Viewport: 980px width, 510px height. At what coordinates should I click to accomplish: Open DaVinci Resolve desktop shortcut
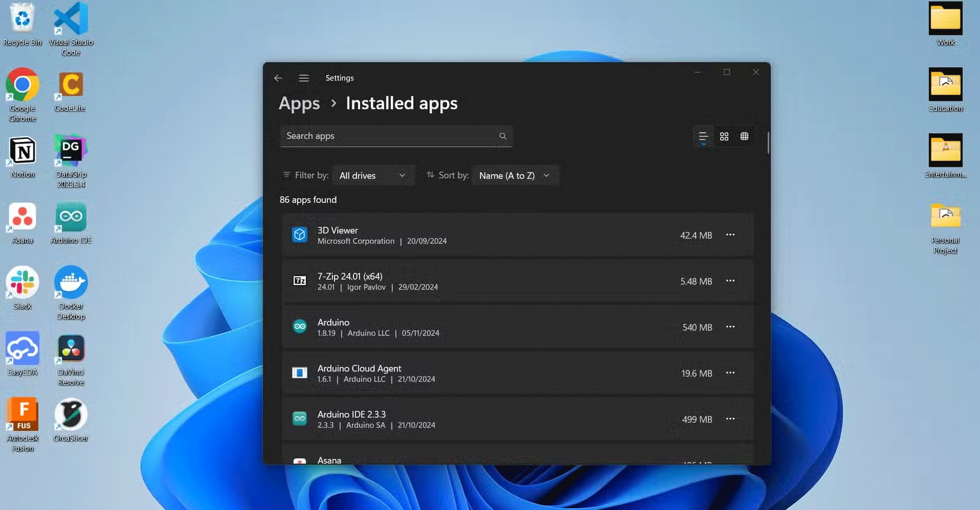tap(71, 349)
